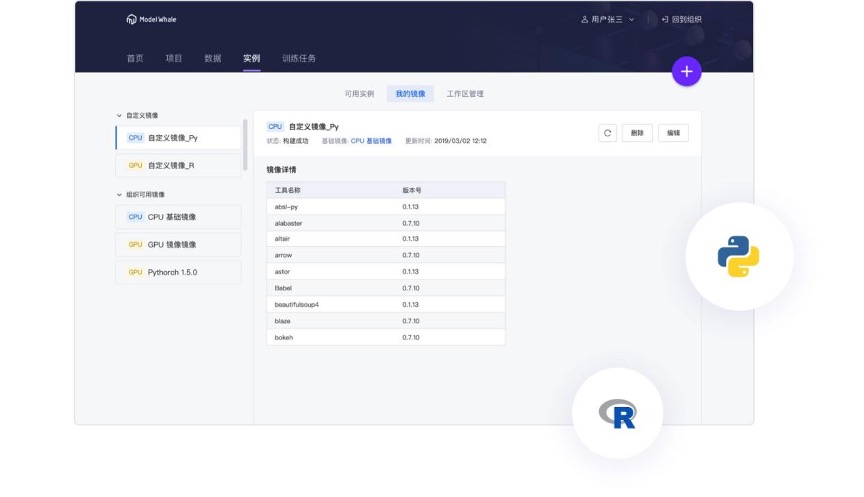Viewport: 864px width, 497px height.
Task: Click the sidebar list scrollbar
Action: 245,145
